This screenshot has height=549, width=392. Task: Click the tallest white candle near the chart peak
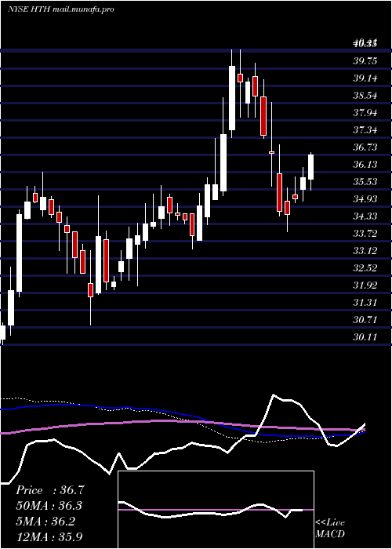click(232, 98)
